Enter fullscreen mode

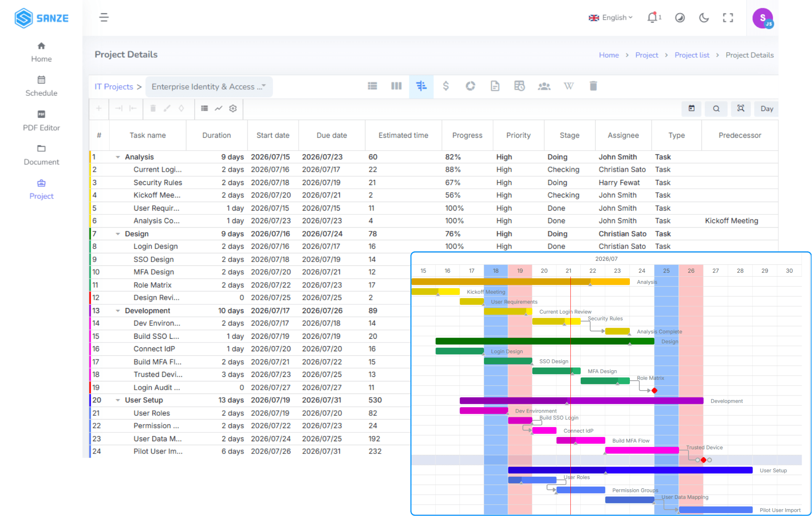point(728,18)
